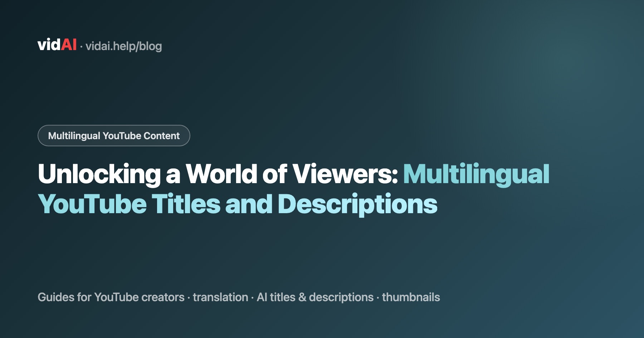Click the footer text 'Guides for YouTube creators'
Viewport: 644px width, 338px height.
point(111,297)
